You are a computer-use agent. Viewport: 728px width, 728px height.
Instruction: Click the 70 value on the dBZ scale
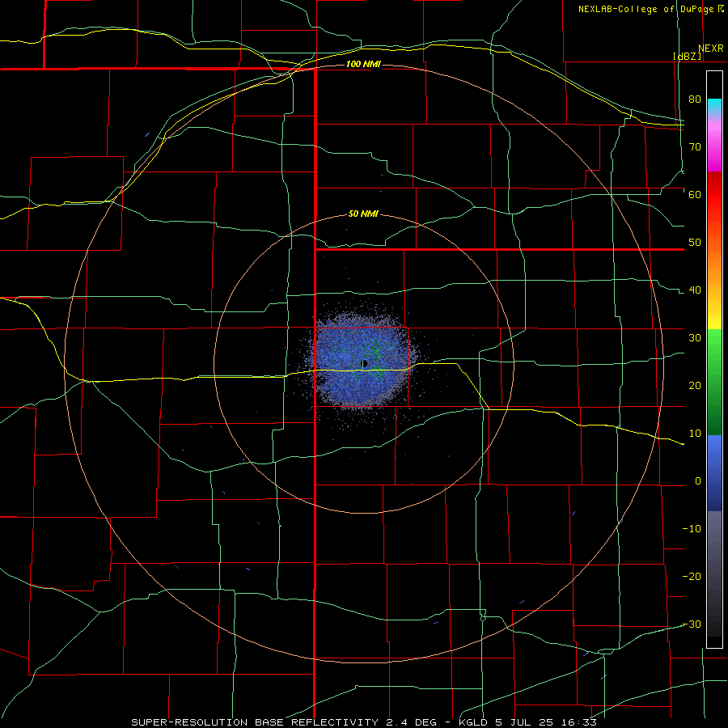point(695,147)
